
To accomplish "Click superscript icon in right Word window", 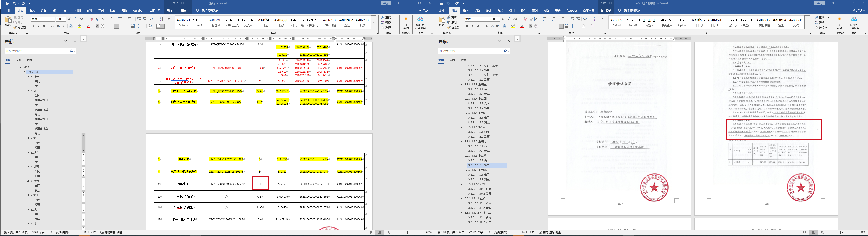I will pyautogui.click(x=497, y=26).
